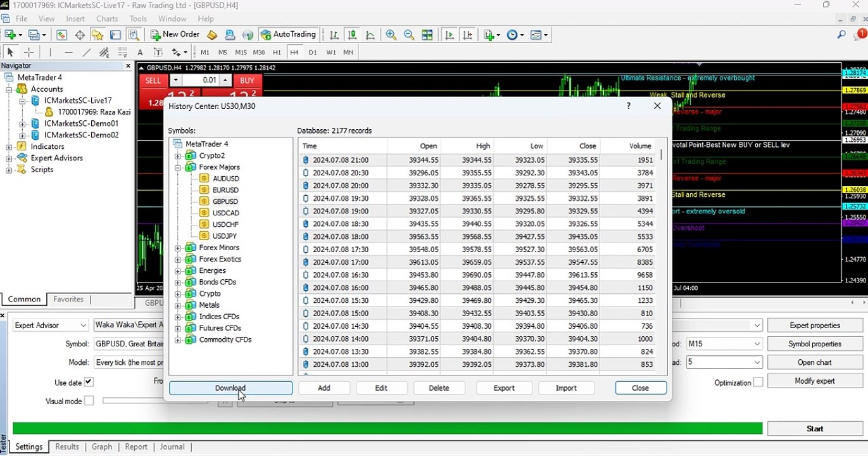Click the search magnifier icon

841,35
